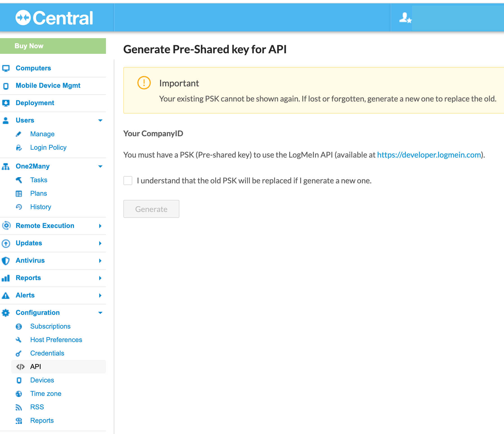Screen dimensions: 504x434
Task: Click the Computers monitor icon
Action: tap(6, 68)
